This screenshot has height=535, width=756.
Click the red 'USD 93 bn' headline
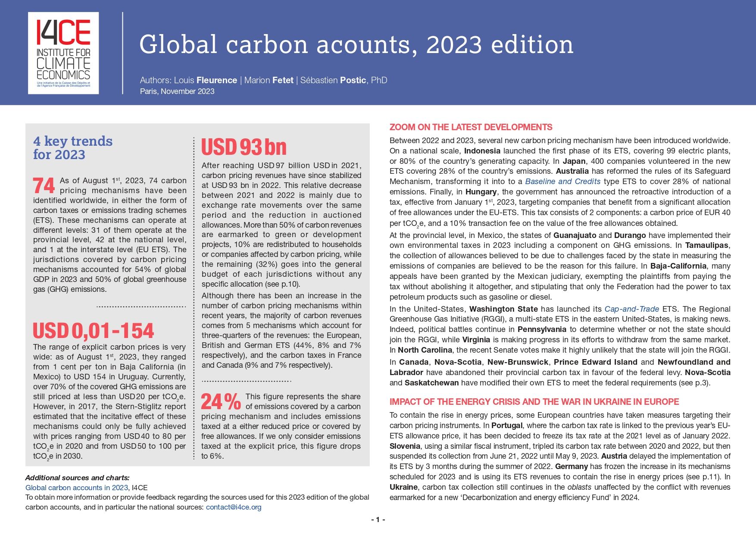(x=244, y=147)
